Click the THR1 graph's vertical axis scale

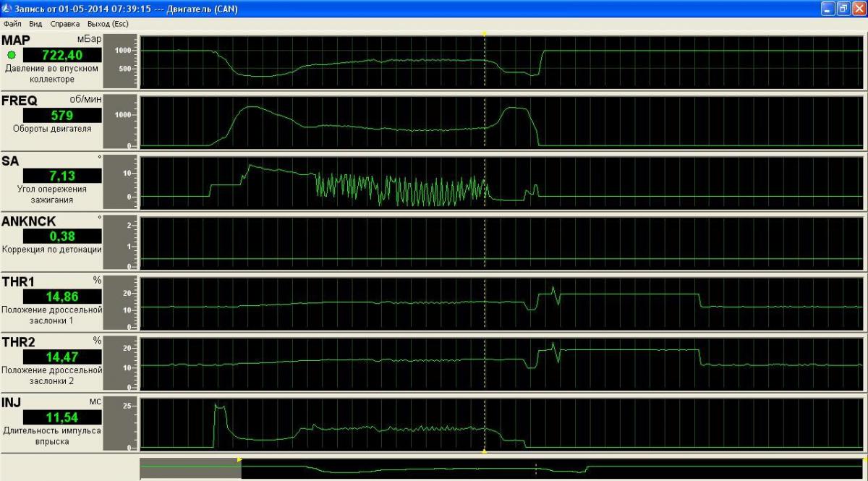point(120,302)
